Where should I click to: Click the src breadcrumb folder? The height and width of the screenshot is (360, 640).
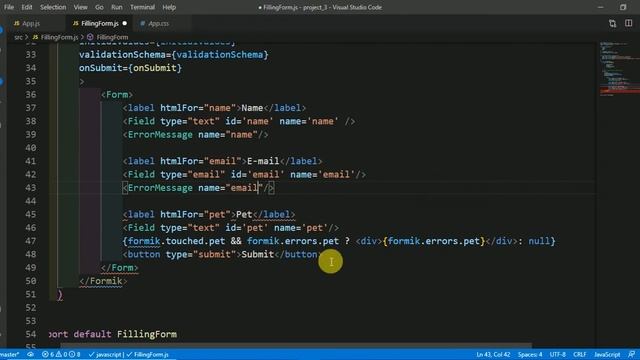pyautogui.click(x=18, y=37)
